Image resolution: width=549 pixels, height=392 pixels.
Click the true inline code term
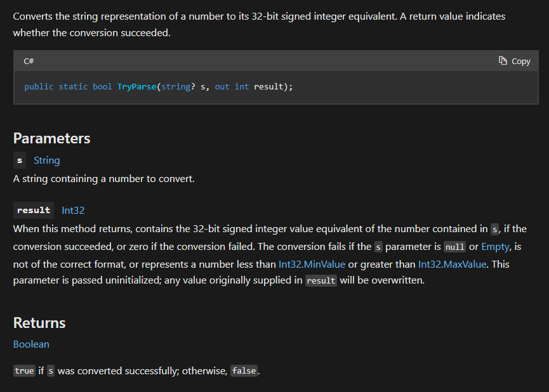pyautogui.click(x=24, y=371)
